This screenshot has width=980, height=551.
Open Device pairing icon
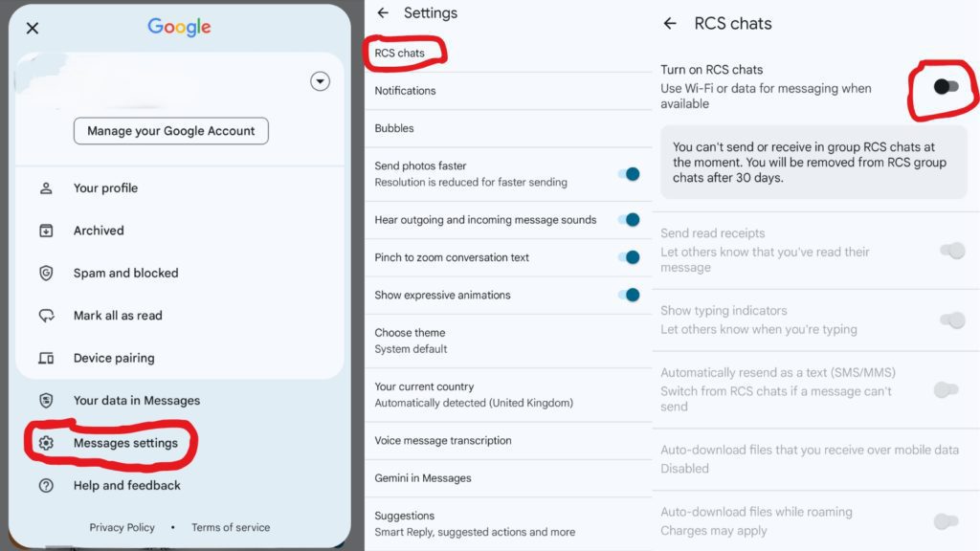(46, 358)
